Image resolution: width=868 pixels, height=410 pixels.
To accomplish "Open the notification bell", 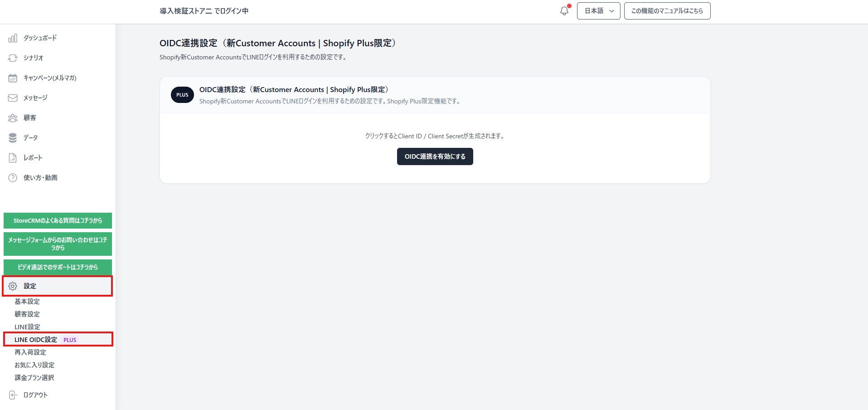I will [x=564, y=11].
